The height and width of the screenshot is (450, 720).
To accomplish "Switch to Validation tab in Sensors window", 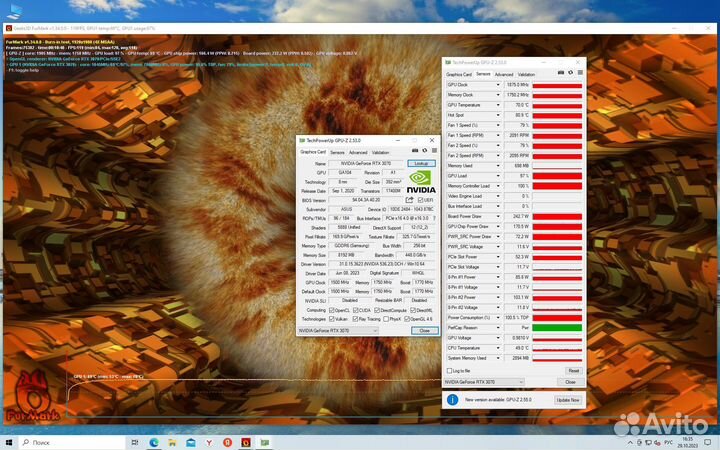I will (x=526, y=74).
